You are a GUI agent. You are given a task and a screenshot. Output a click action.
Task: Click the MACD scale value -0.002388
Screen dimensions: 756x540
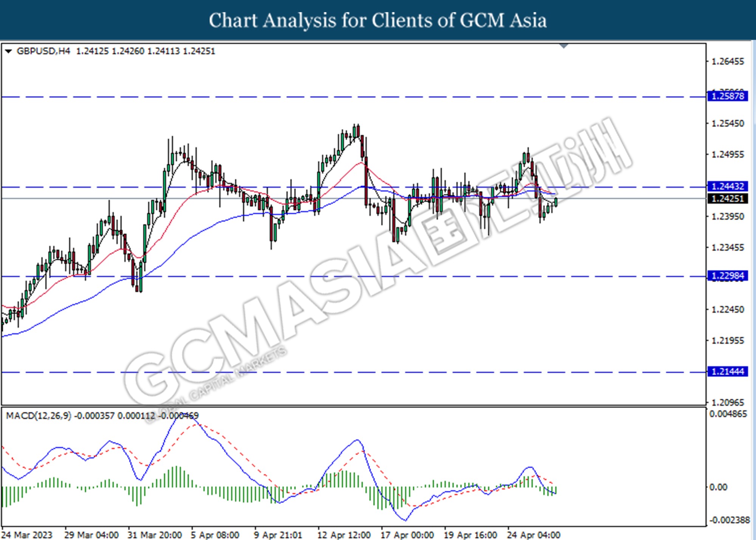(729, 520)
